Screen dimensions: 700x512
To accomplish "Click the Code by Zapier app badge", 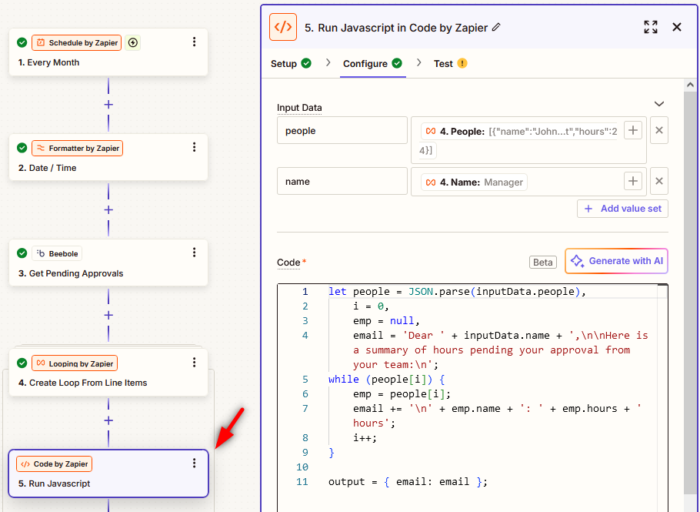I will 54,464.
